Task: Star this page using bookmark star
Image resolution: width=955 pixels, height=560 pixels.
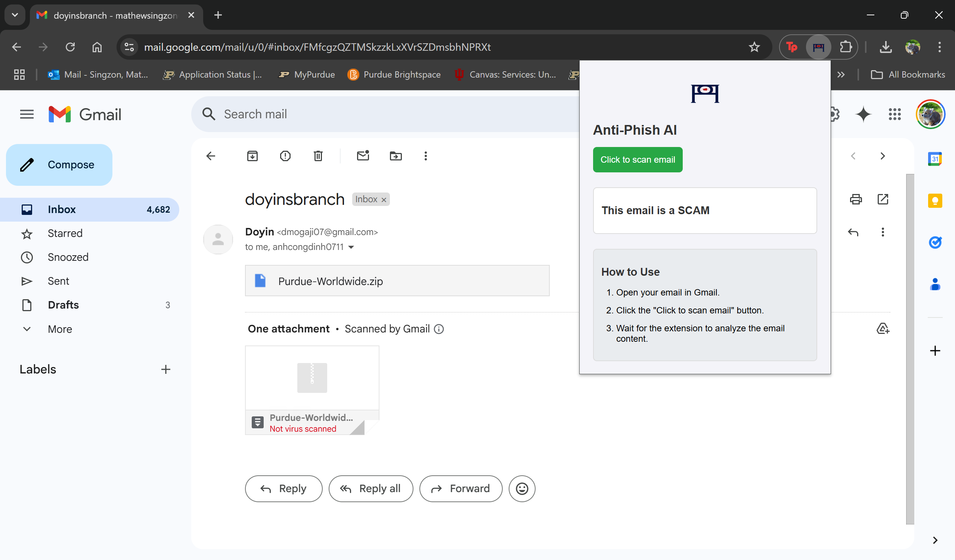Action: pyautogui.click(x=754, y=47)
